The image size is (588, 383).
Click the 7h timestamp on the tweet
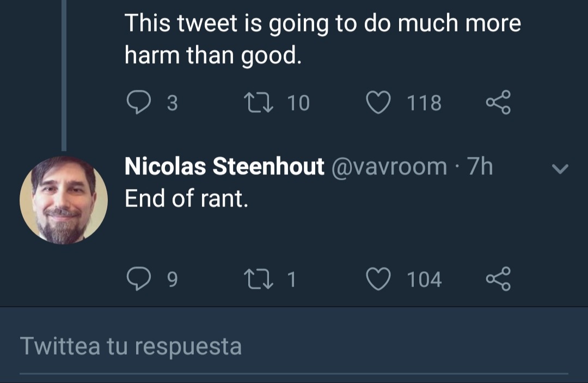click(x=480, y=166)
